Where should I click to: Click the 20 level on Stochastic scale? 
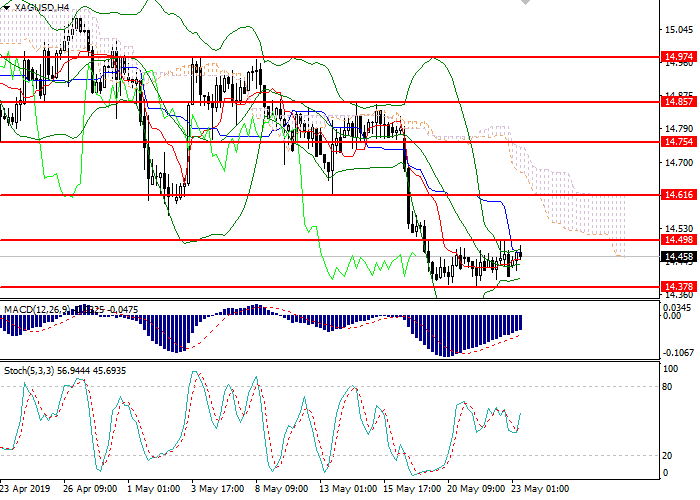pyautogui.click(x=668, y=455)
